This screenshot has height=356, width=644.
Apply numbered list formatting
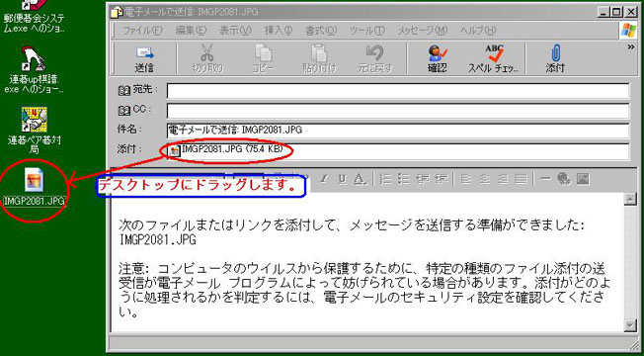pyautogui.click(x=385, y=179)
